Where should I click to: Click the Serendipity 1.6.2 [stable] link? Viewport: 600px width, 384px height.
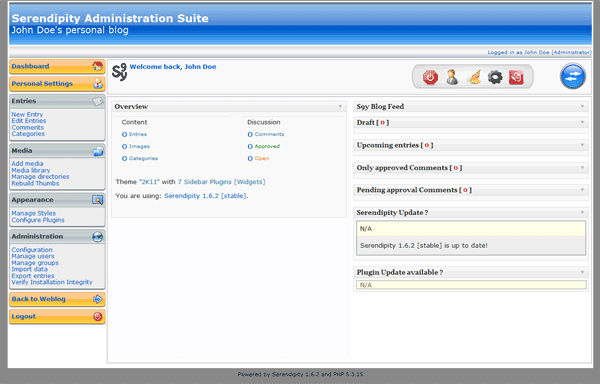205,196
